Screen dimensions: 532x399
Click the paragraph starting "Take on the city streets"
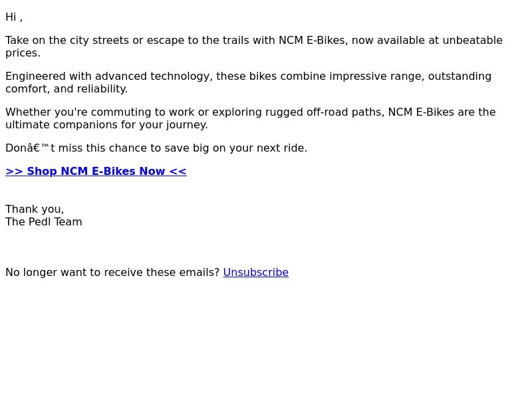[x=254, y=47]
